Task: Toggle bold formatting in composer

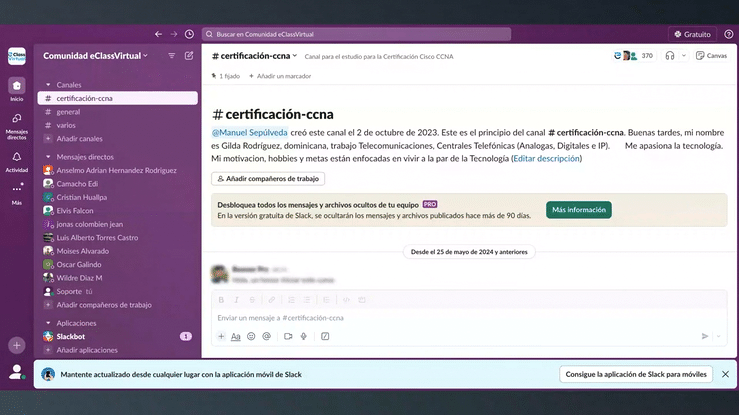Action: pos(221,300)
